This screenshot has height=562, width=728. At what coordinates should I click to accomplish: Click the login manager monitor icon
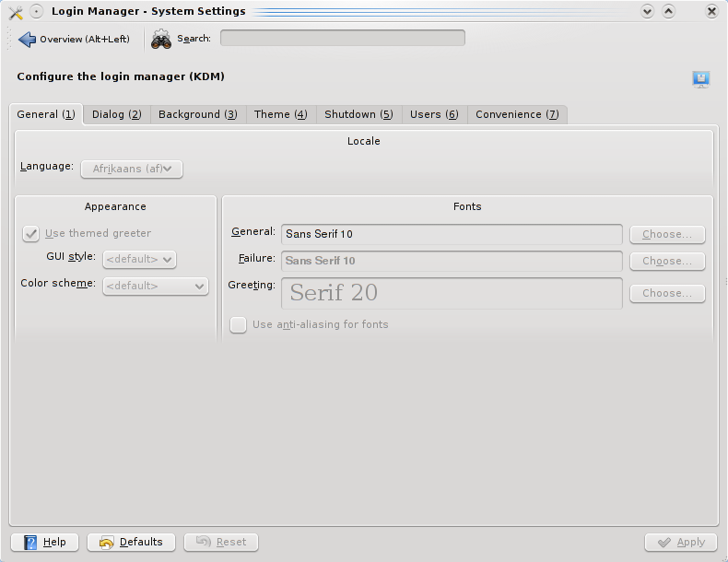[x=700, y=79]
